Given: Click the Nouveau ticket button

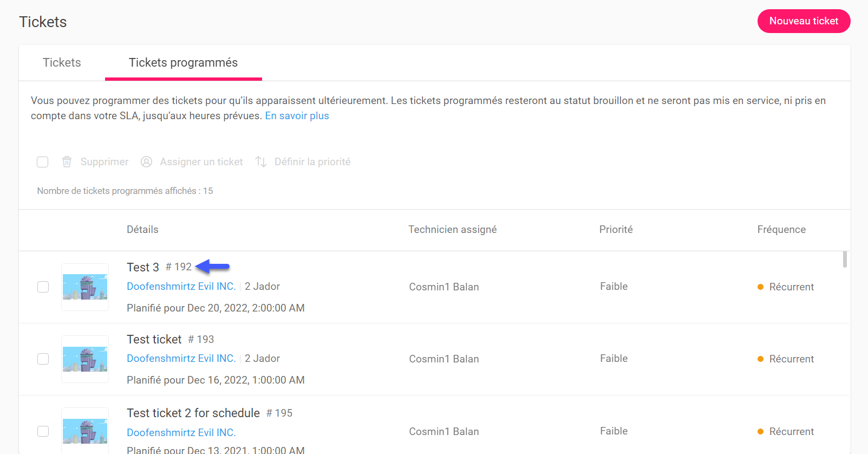Looking at the screenshot, I should (804, 21).
